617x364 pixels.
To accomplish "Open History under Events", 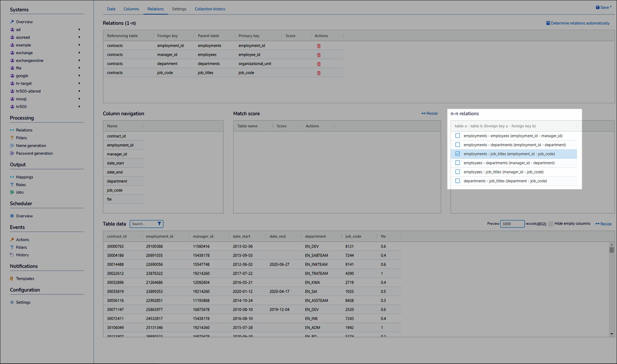I will click(22, 255).
